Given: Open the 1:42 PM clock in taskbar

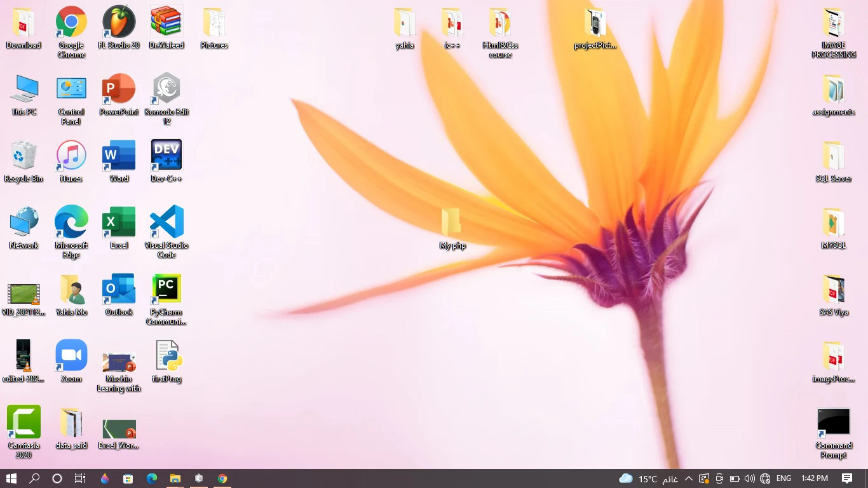Looking at the screenshot, I should click(815, 478).
